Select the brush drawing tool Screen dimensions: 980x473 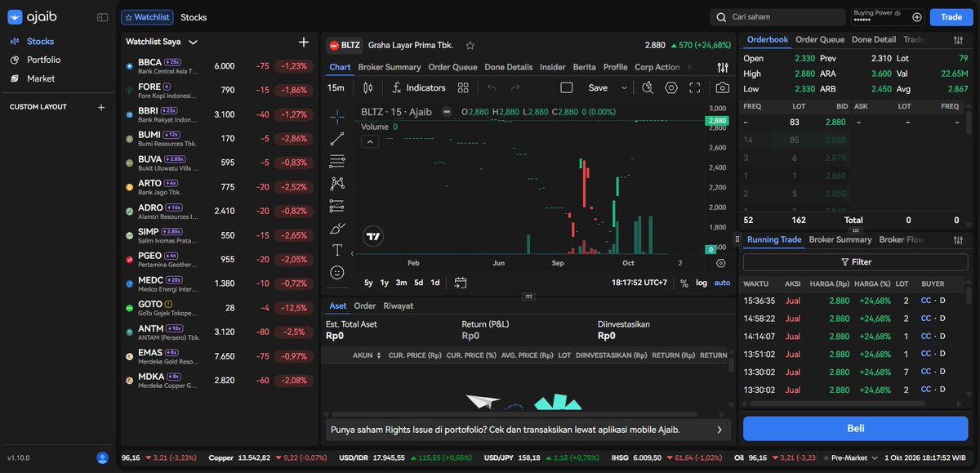337,228
